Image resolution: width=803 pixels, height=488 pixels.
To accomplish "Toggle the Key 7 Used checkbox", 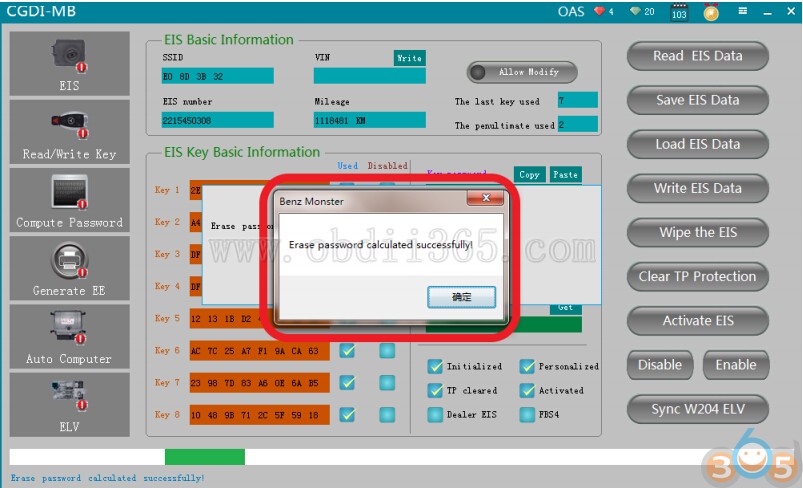I will (x=347, y=383).
